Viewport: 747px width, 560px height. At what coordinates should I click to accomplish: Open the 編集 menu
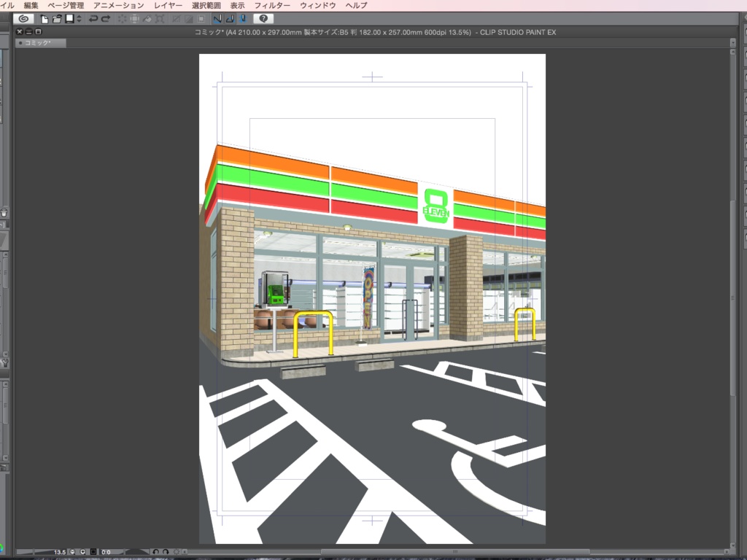point(31,5)
